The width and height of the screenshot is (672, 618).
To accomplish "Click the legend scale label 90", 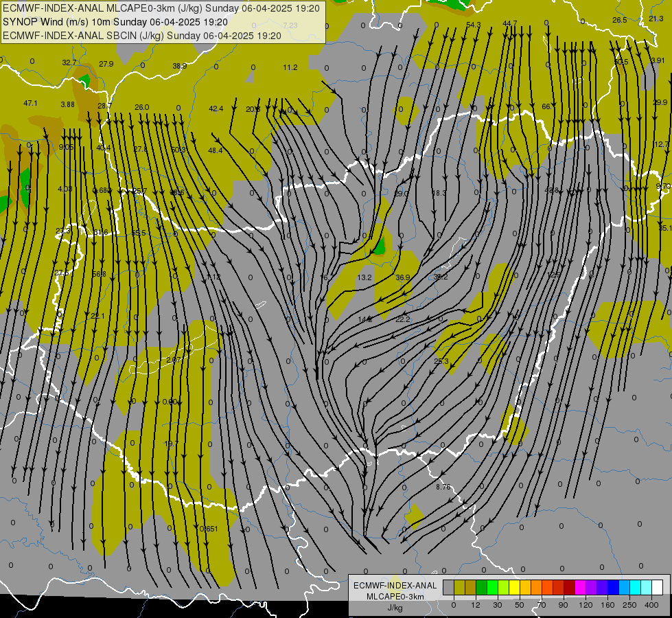I will pos(563,605).
